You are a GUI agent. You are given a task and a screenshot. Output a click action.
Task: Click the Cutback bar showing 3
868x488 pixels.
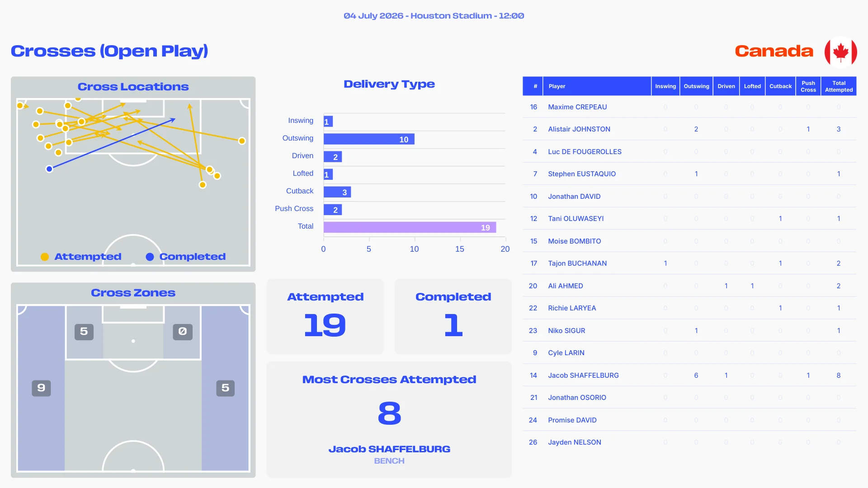point(337,192)
